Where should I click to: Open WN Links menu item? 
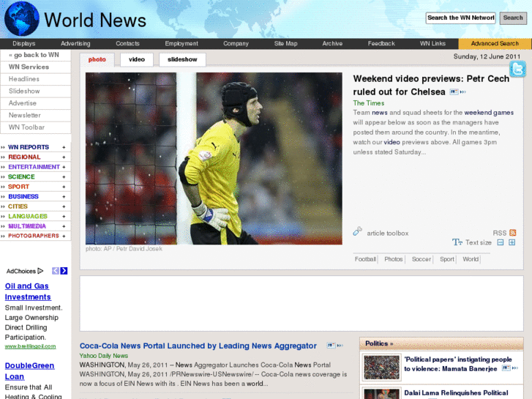pos(432,43)
